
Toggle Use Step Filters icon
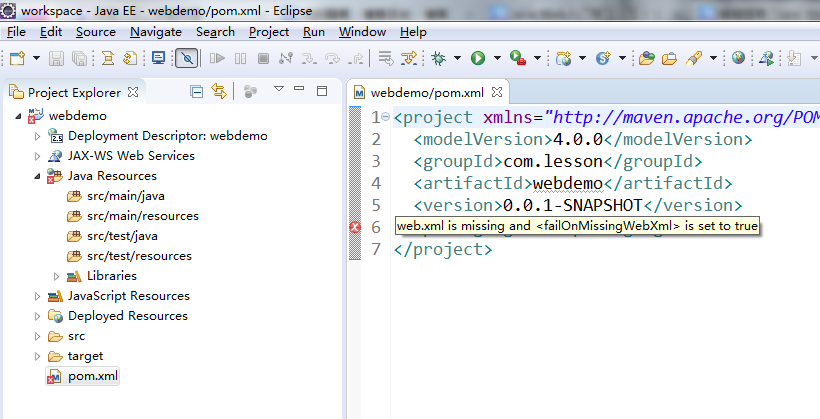(409, 58)
